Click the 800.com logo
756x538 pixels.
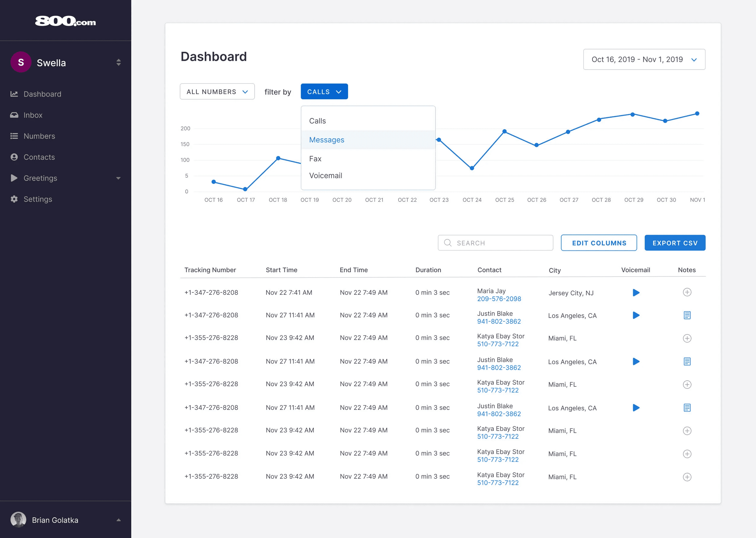click(66, 21)
